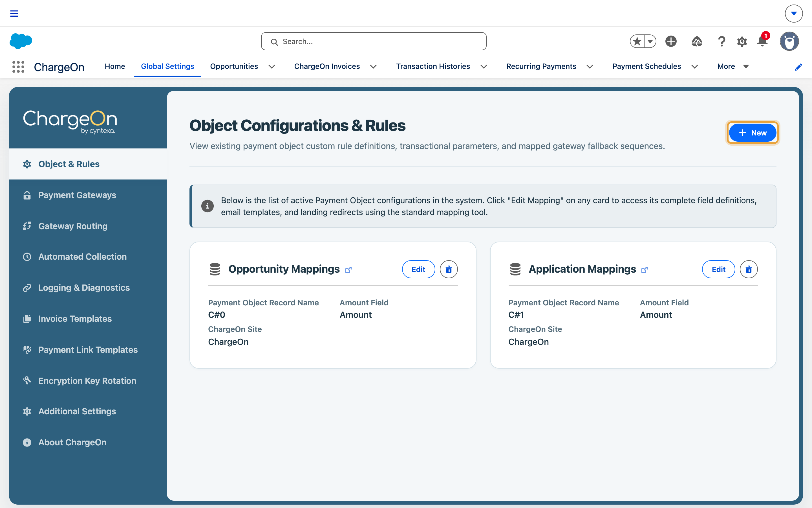
Task: Click the global actions plus icon
Action: pos(671,41)
